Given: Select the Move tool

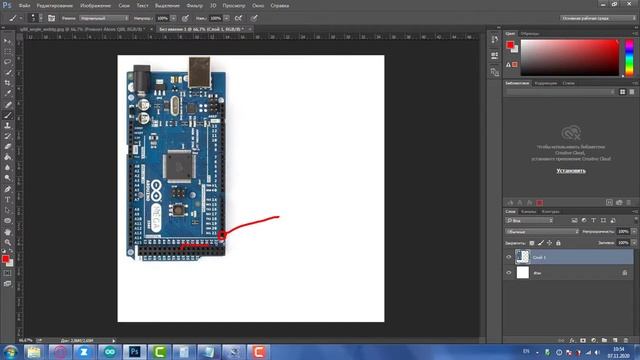Looking at the screenshot, I should pyautogui.click(x=7, y=41).
